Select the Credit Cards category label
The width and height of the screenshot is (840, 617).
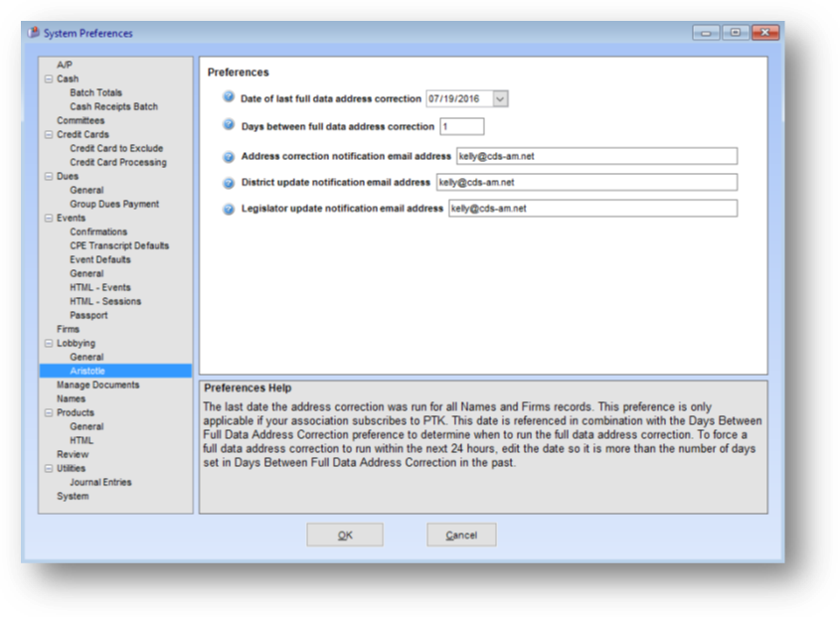coord(83,134)
